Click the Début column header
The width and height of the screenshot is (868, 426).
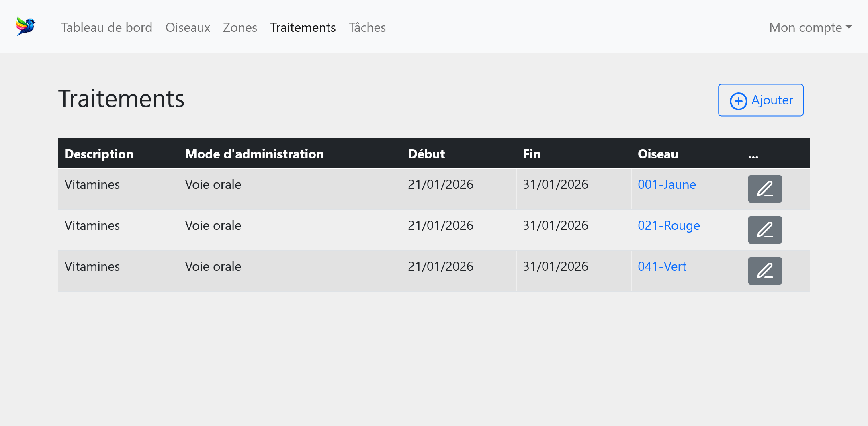(x=426, y=154)
